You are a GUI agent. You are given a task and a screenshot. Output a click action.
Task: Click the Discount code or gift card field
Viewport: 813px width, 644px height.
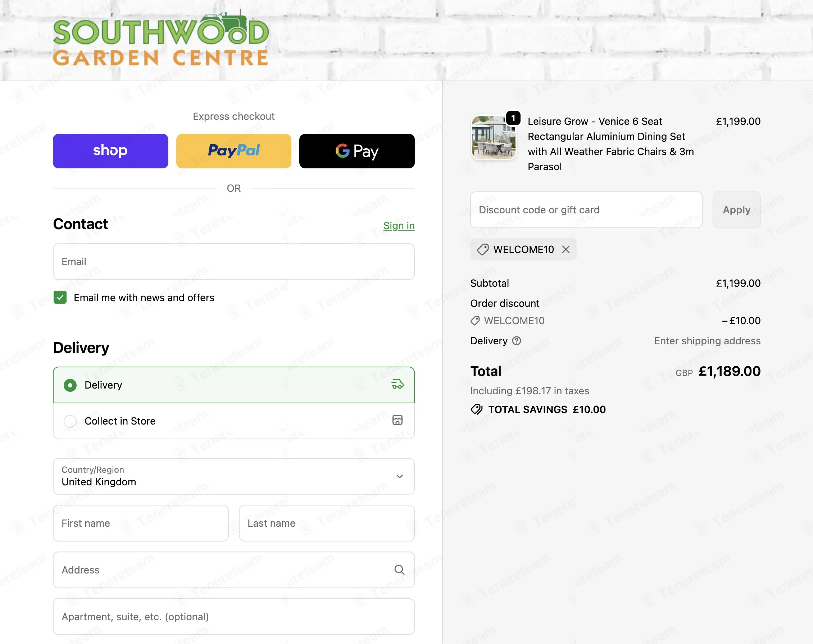pyautogui.click(x=586, y=210)
